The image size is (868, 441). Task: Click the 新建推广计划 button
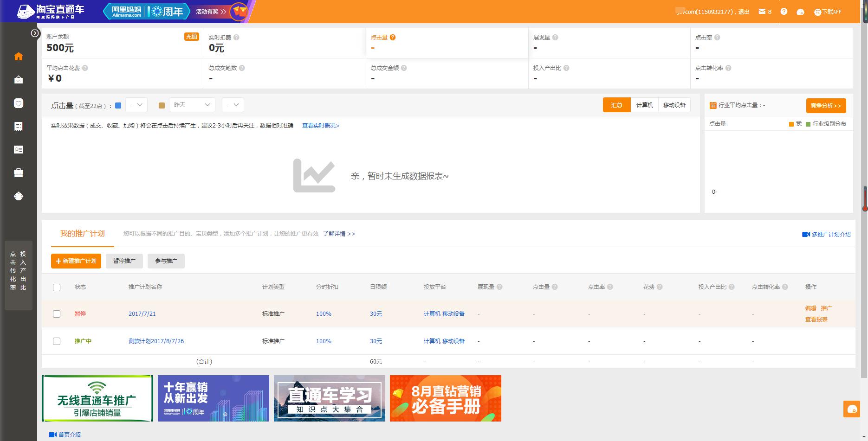(x=76, y=261)
